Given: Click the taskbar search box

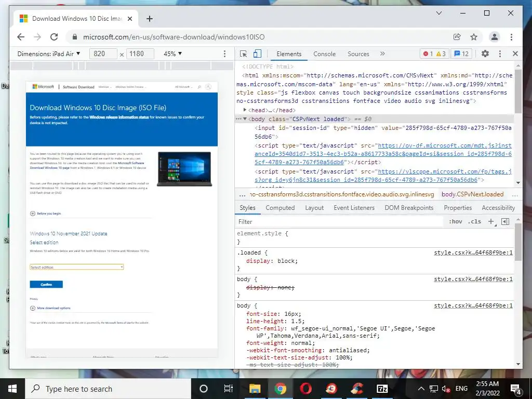Looking at the screenshot, I should pyautogui.click(x=108, y=389).
